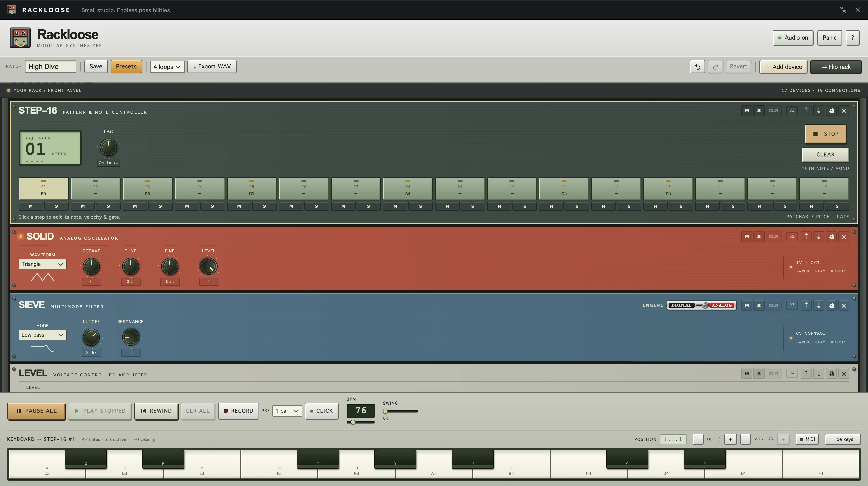Pause all playback
The width and height of the screenshot is (868, 486).
click(36, 411)
